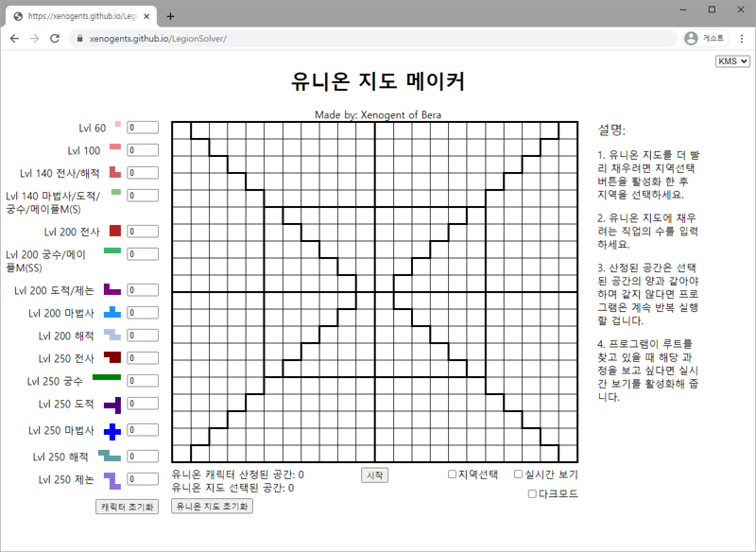This screenshot has height=552, width=756.
Task: Click the Lvl 250 도적 indigo piece icon
Action: 112,405
